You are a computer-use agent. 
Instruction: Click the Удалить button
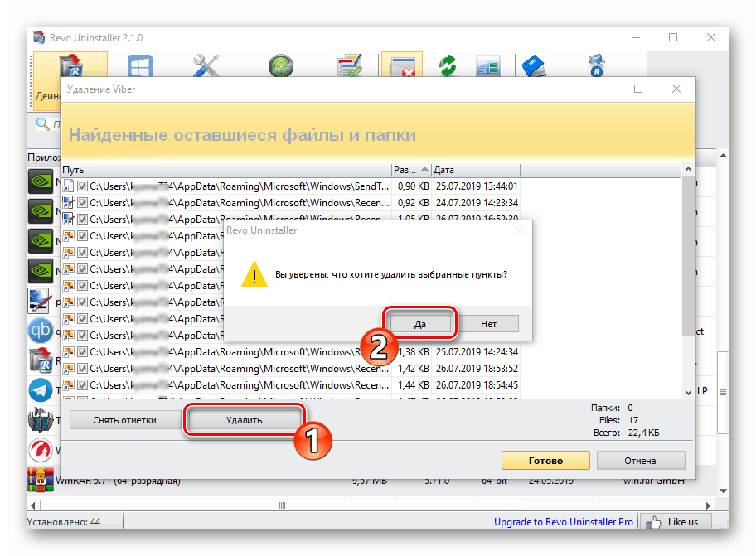pyautogui.click(x=244, y=420)
